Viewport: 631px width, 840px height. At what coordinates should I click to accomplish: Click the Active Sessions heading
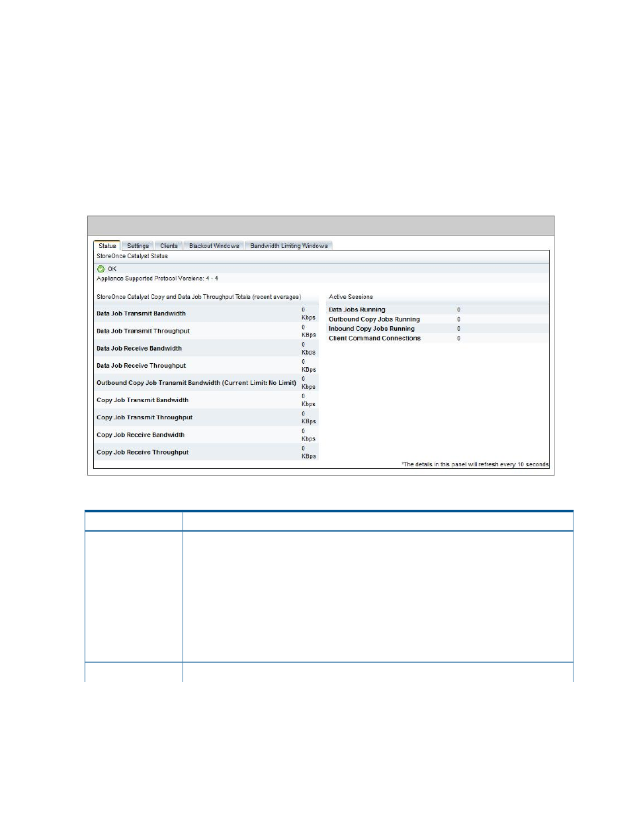(x=351, y=297)
